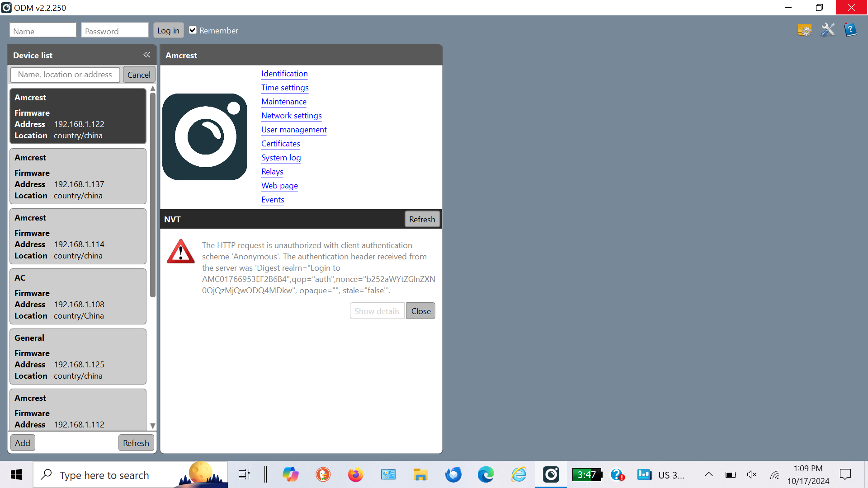Select Amcrest device 192.168.1.122
Viewport: 868px width, 488px height.
(78, 116)
